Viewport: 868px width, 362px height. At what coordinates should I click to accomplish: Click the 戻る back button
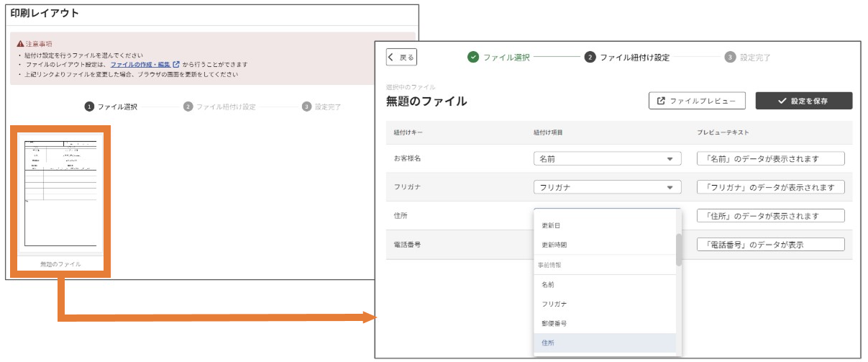pos(401,58)
